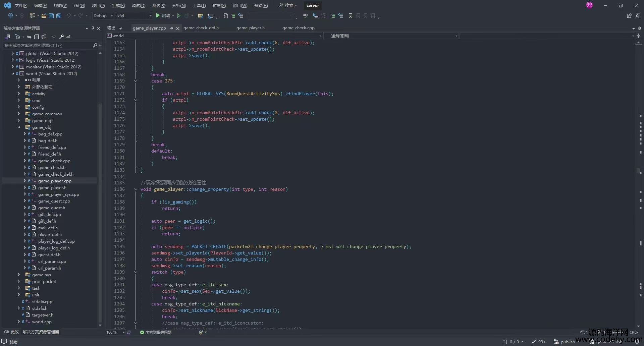The width and height of the screenshot is (644, 346).
Task: Click Solution Explorer search input field
Action: point(48,45)
